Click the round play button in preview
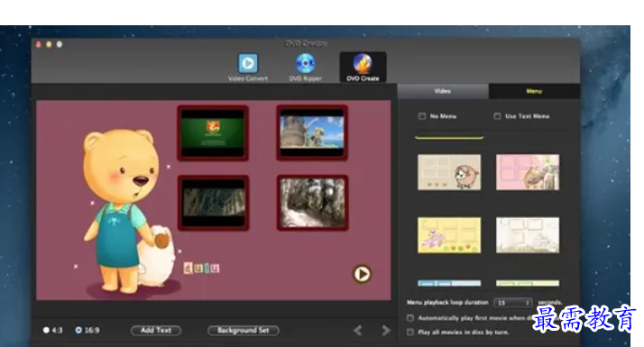This screenshot has width=644, height=347. (x=362, y=274)
